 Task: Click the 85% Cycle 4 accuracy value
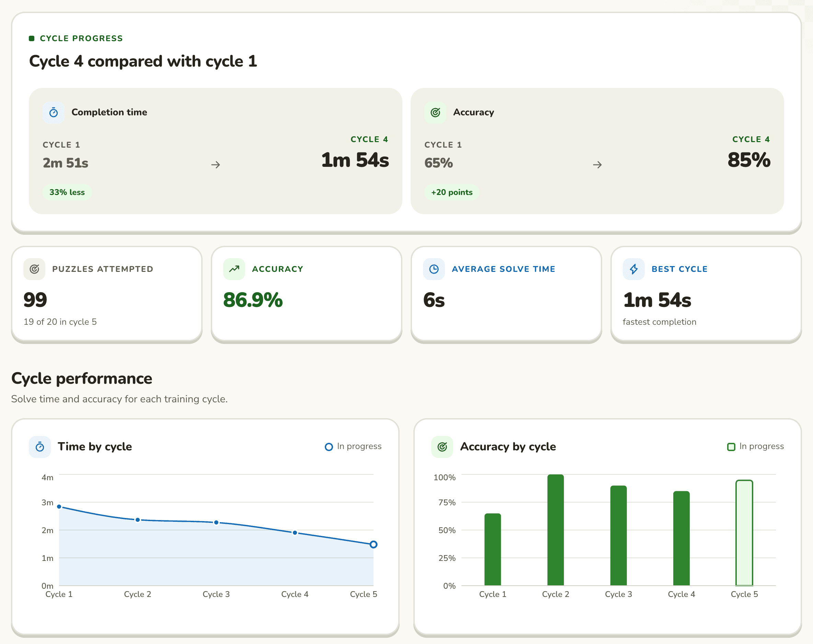pos(749,160)
